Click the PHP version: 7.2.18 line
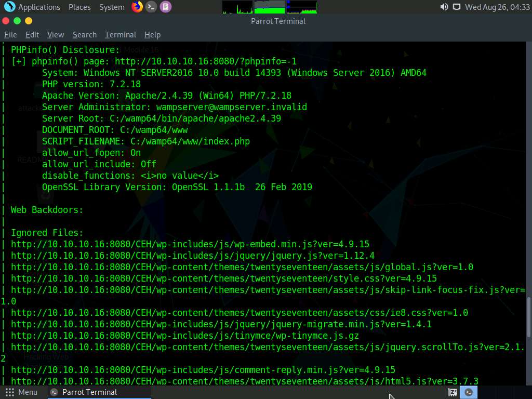Image resolution: width=532 pixels, height=399 pixels. pos(91,84)
